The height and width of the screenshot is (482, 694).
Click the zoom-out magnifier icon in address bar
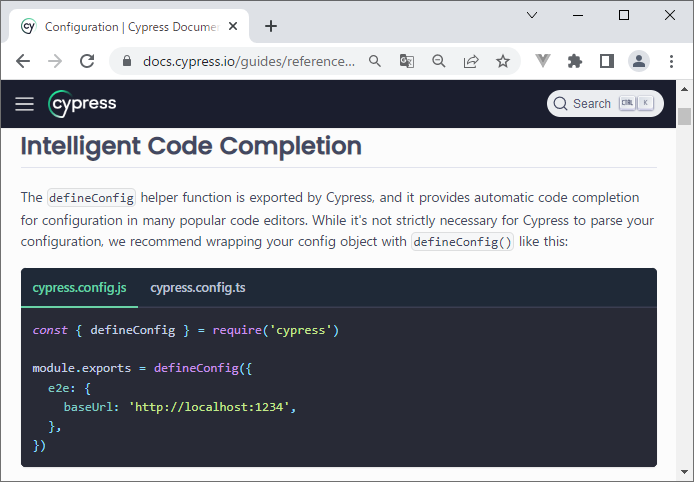pos(439,61)
